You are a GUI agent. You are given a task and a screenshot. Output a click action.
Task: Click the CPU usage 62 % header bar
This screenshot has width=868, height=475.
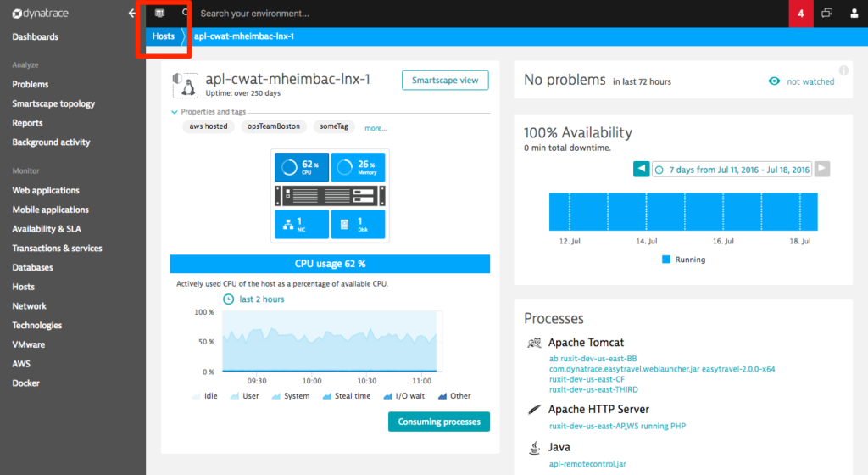coord(330,264)
